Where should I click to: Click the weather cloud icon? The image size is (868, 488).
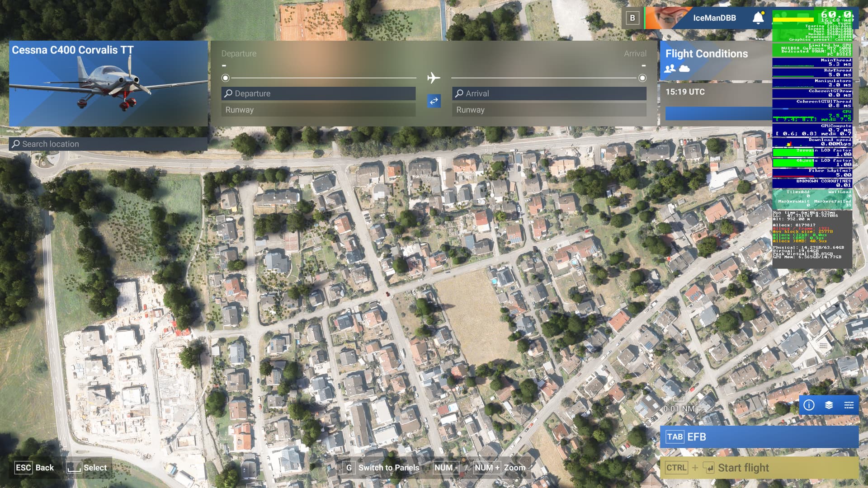click(684, 69)
